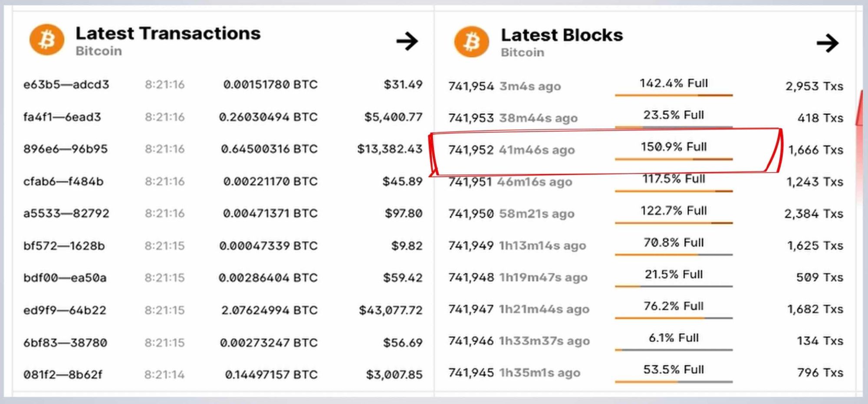
Task: Click the Bitcoin logo beside Latest Blocks
Action: click(471, 42)
